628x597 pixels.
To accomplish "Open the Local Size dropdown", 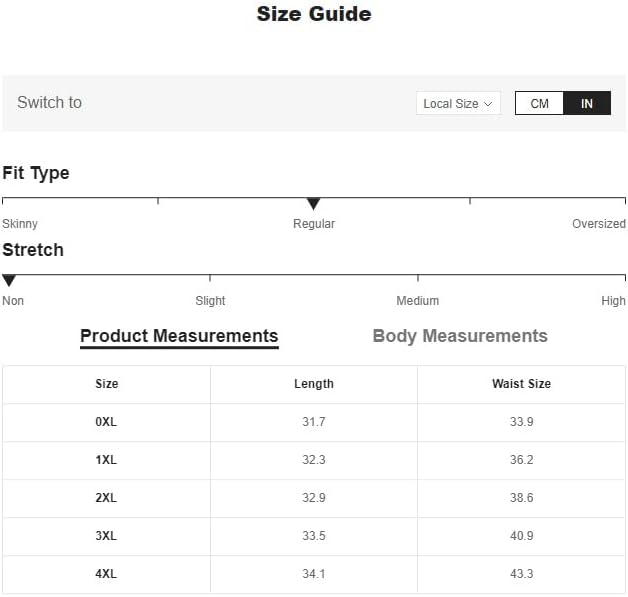I will pyautogui.click(x=458, y=103).
